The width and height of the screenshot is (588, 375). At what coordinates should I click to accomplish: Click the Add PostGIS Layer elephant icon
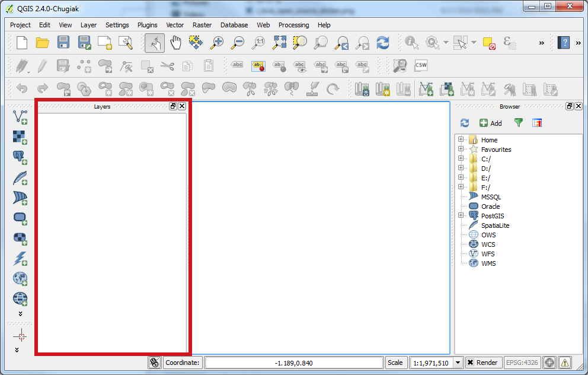tap(20, 157)
